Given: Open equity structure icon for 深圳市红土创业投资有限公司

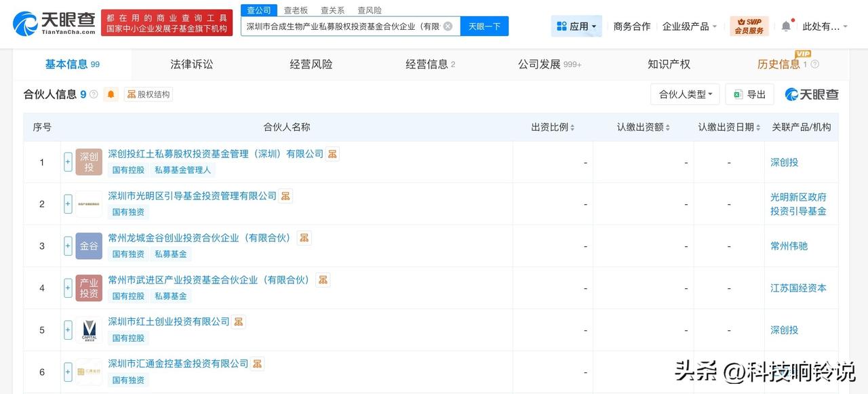Looking at the screenshot, I should pyautogui.click(x=239, y=321).
